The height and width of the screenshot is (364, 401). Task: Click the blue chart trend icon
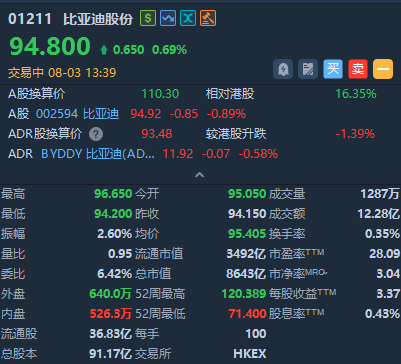[x=168, y=18]
